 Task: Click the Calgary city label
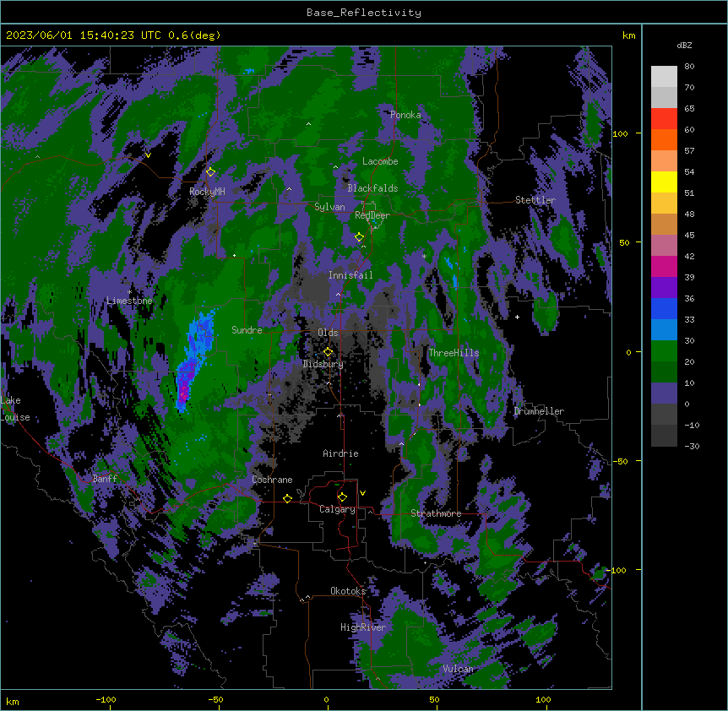(x=337, y=509)
